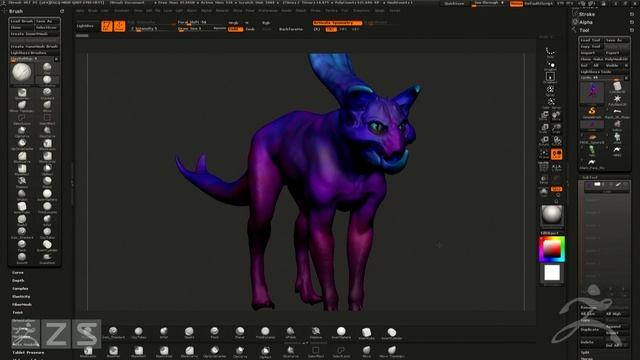Screen dimensions: 640x360
Task: Click Save As in Brush palette
Action: tap(47, 21)
